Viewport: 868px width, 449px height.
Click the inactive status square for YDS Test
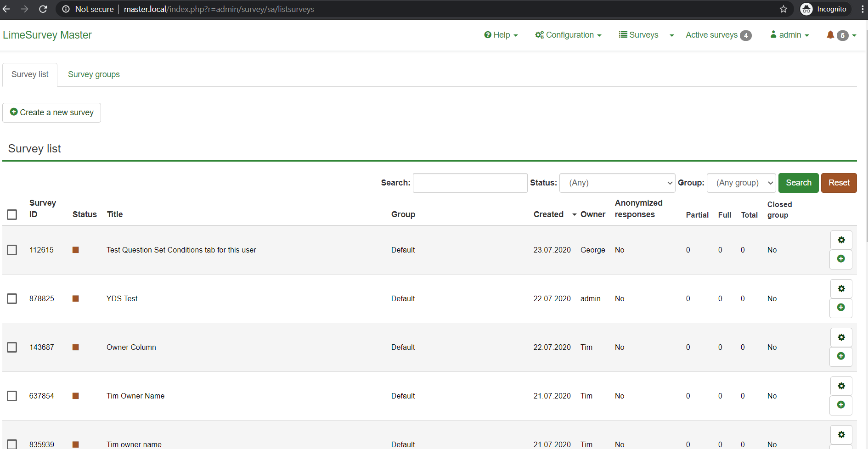click(76, 298)
